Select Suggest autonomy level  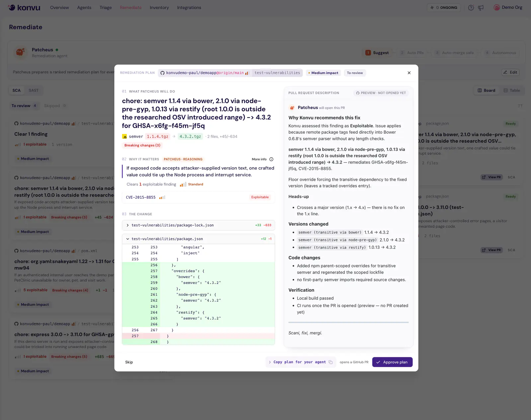377,53
